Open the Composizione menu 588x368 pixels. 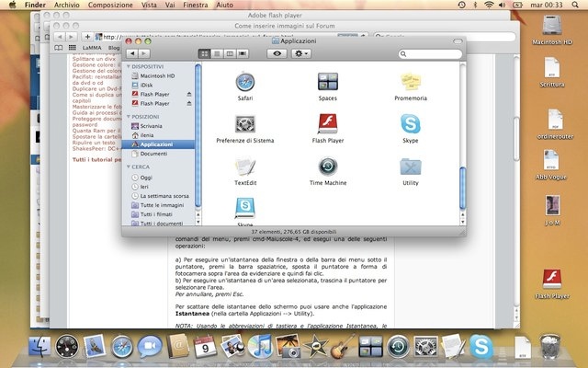point(110,5)
